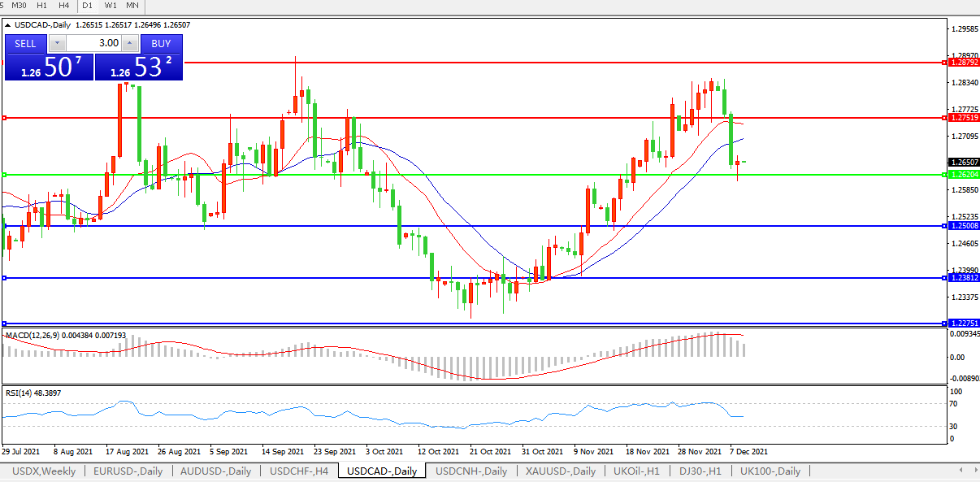The width and height of the screenshot is (980, 482).
Task: Select the H4 timeframe button
Action: [63, 6]
